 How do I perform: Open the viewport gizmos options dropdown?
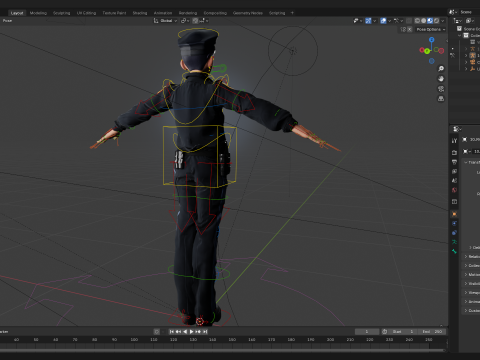click(375, 21)
